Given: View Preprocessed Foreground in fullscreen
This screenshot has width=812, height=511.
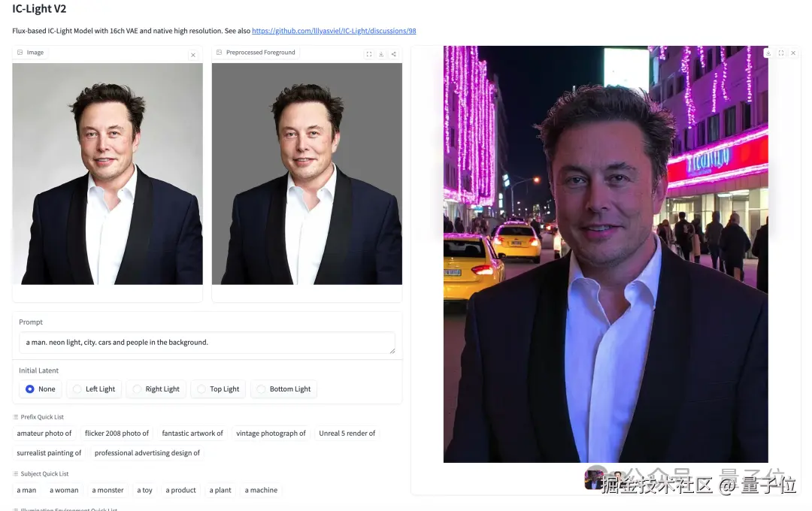Looking at the screenshot, I should (368, 54).
